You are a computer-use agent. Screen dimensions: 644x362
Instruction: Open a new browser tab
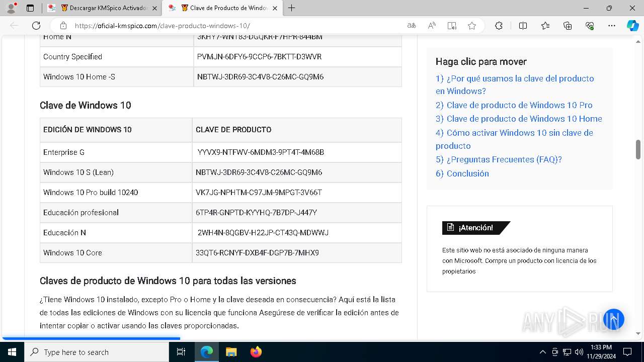click(x=291, y=8)
